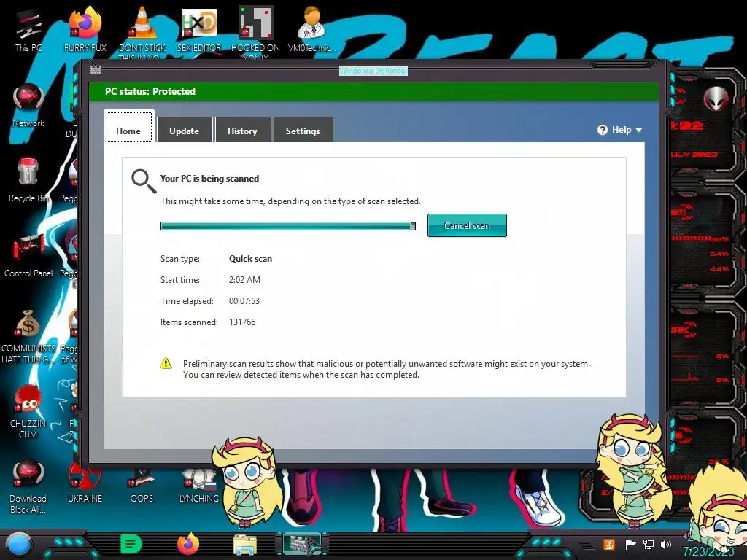This screenshot has width=747, height=560.
Task: Open the Network desktop icon
Action: [28, 104]
